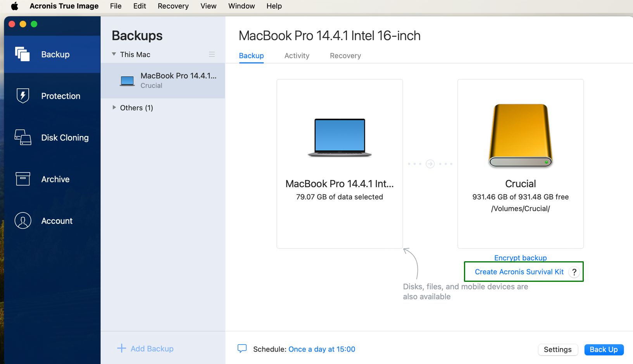Open backup Settings button
Image resolution: width=633 pixels, height=364 pixels.
(557, 349)
